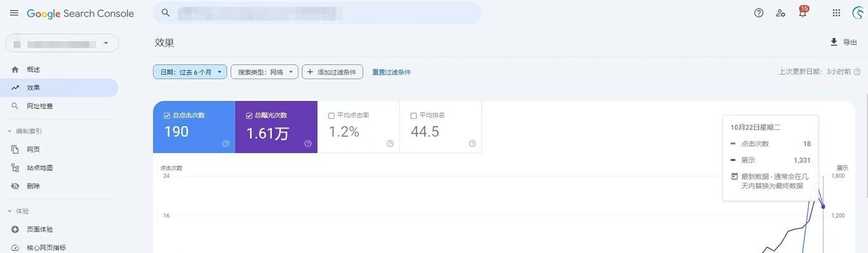Viewport: 868px width, 253px height.
Task: Click the calendar icon in chart tooltip
Action: click(x=734, y=176)
